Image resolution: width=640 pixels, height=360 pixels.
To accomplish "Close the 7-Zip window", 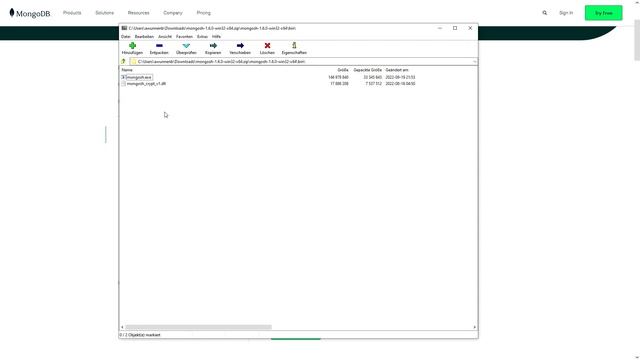I will tap(470, 28).
